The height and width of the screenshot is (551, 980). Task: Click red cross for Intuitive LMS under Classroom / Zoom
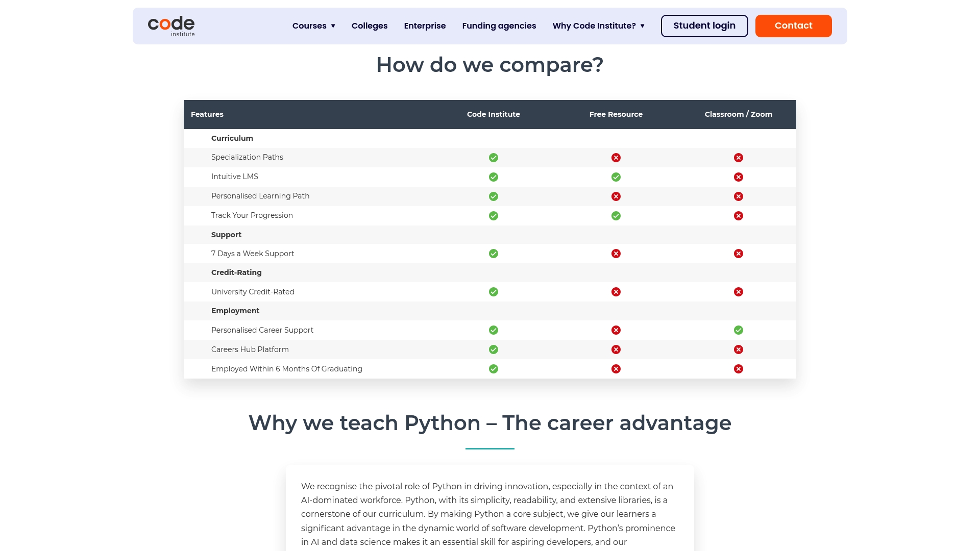coord(739,177)
